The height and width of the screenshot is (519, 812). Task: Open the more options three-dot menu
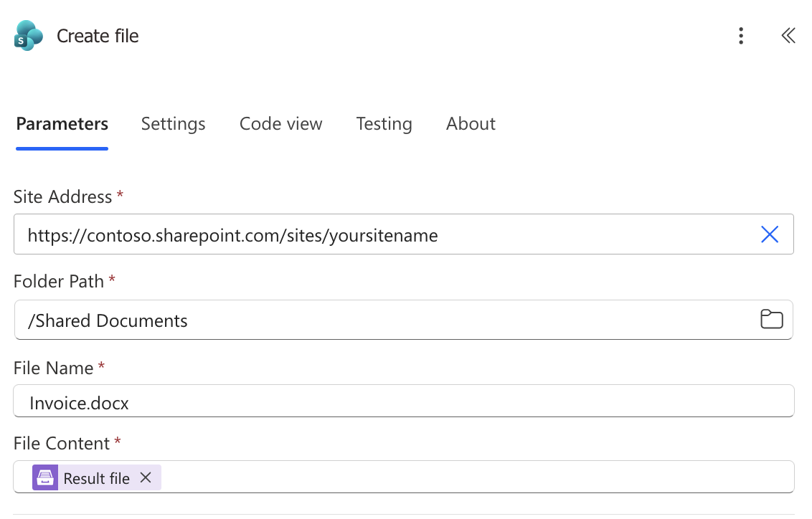(741, 35)
